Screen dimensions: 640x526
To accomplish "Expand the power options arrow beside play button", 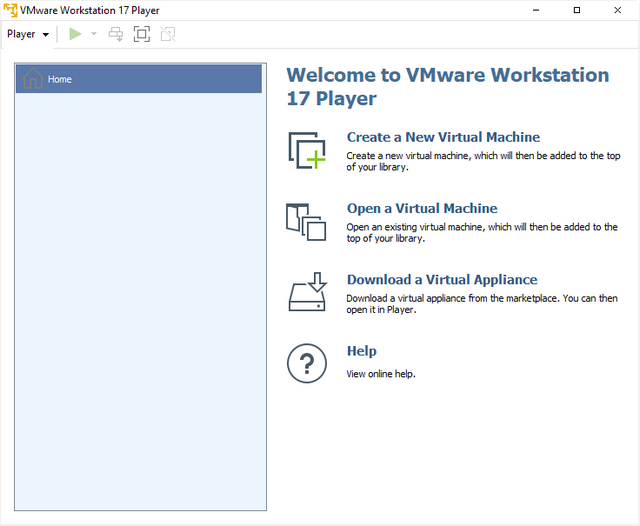I will [94, 34].
